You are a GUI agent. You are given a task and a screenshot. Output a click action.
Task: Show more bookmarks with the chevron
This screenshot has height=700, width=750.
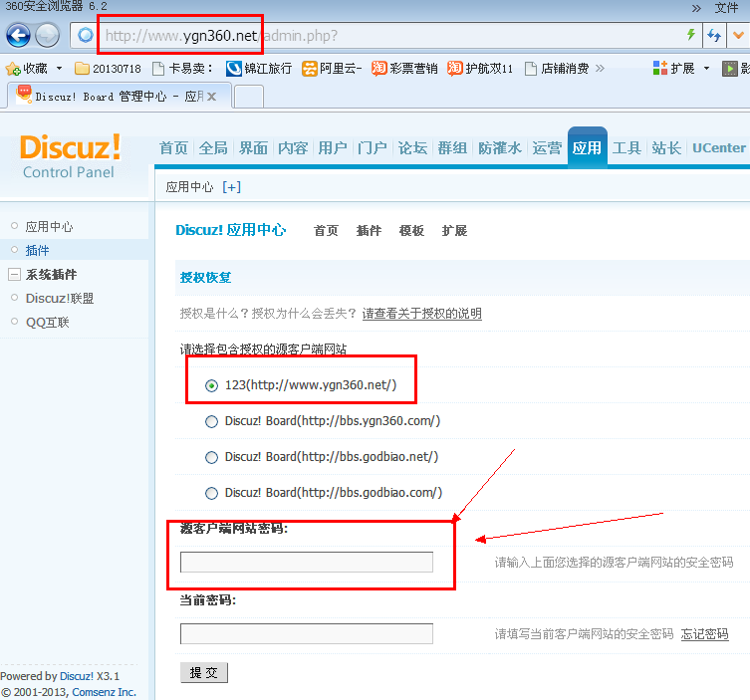coord(600,69)
